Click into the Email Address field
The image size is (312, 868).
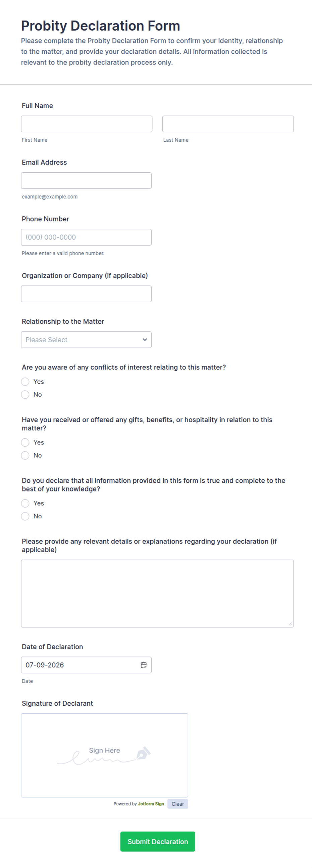click(86, 181)
